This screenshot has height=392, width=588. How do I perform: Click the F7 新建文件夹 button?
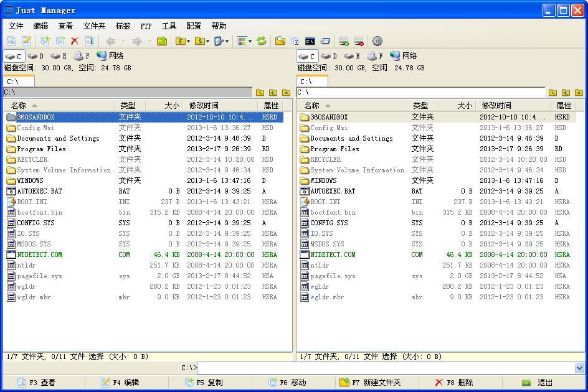pyautogui.click(x=370, y=383)
